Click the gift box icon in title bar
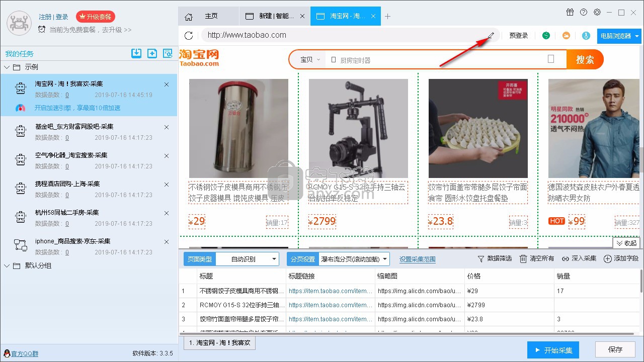This screenshot has width=644, height=362. pos(570,13)
